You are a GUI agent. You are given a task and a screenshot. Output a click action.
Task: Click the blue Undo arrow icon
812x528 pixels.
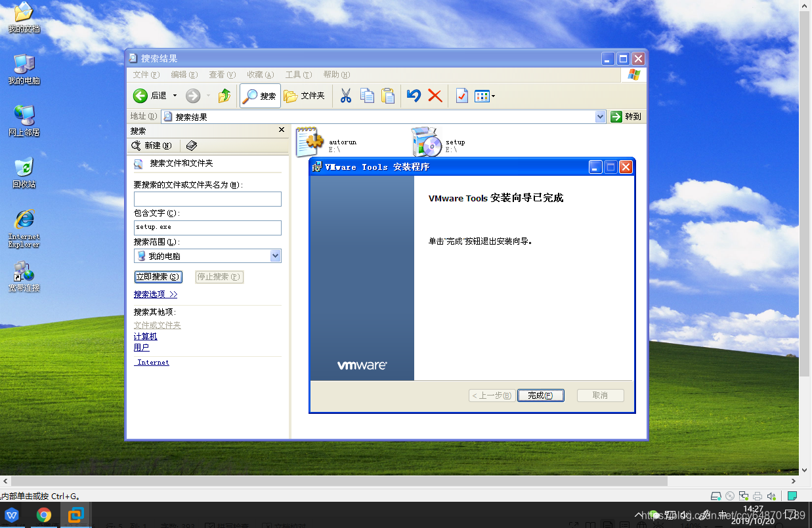(x=414, y=96)
